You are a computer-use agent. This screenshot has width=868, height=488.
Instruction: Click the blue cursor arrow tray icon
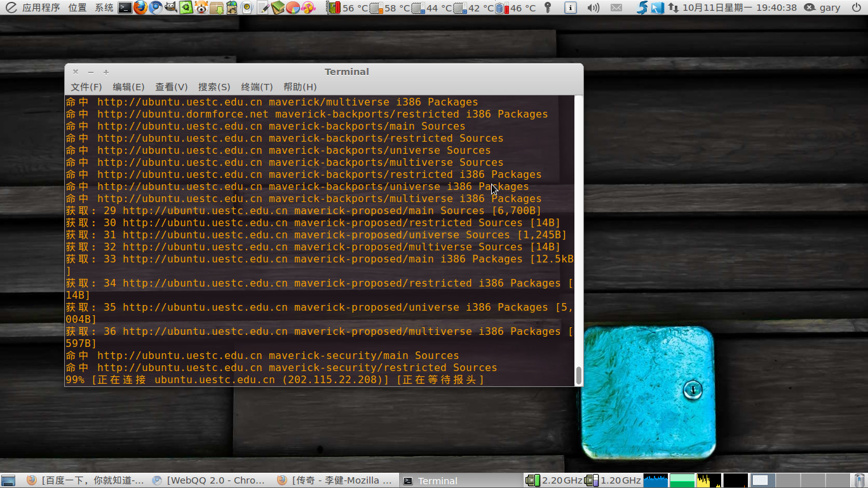658,8
